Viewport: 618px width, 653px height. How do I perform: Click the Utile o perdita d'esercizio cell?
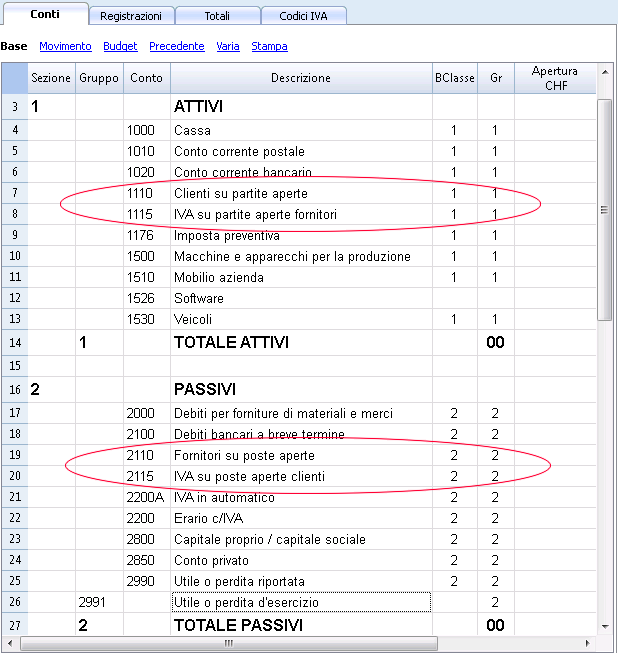click(301, 602)
